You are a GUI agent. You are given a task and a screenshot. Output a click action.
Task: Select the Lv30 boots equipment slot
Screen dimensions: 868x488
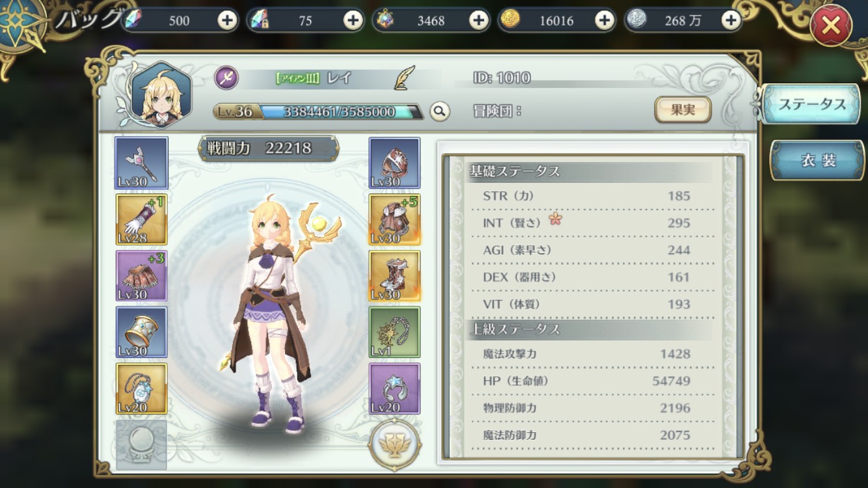click(394, 276)
